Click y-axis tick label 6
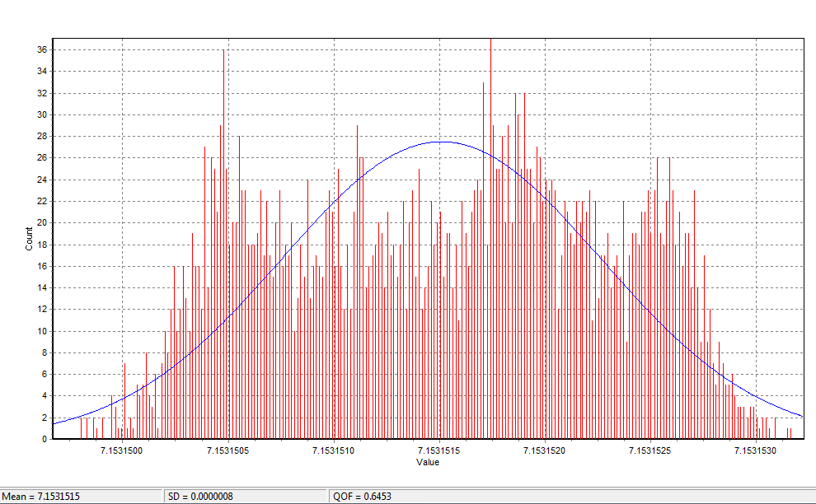This screenshot has width=816, height=504. point(45,374)
